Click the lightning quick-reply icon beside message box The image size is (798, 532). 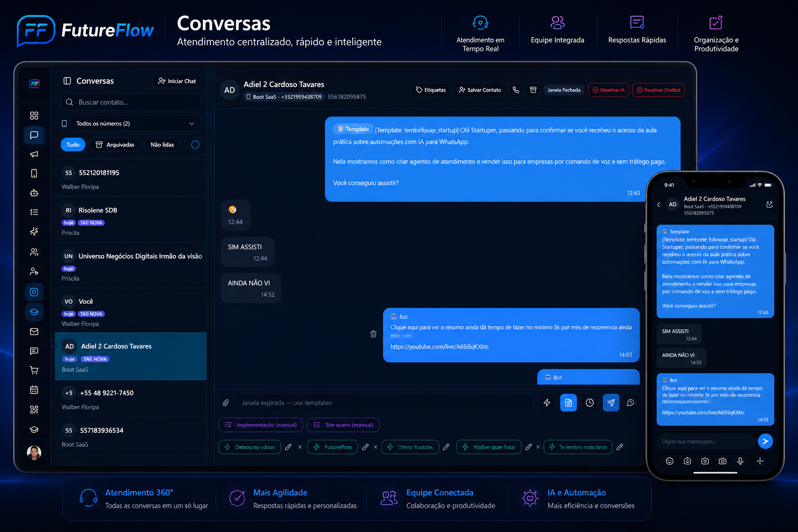click(547, 403)
